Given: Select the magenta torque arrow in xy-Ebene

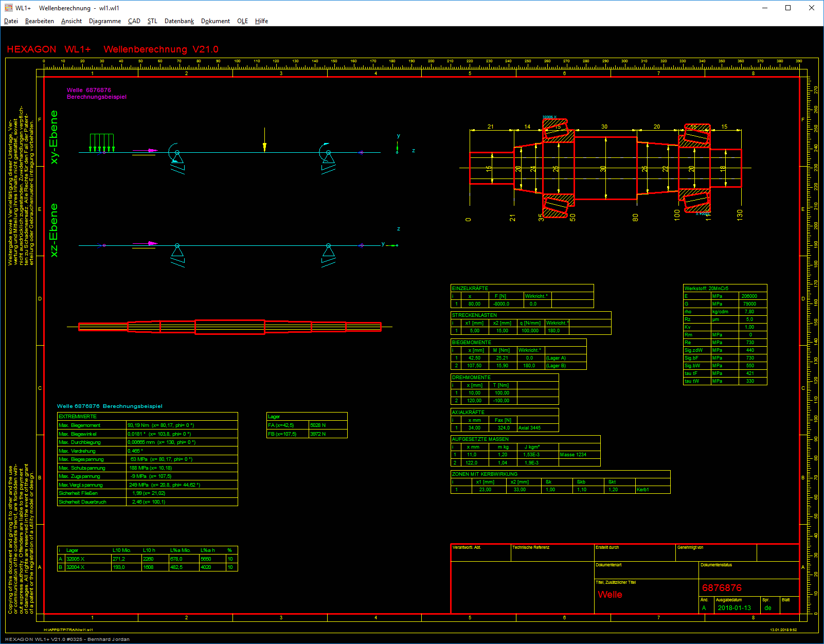Looking at the screenshot, I should 145,151.
